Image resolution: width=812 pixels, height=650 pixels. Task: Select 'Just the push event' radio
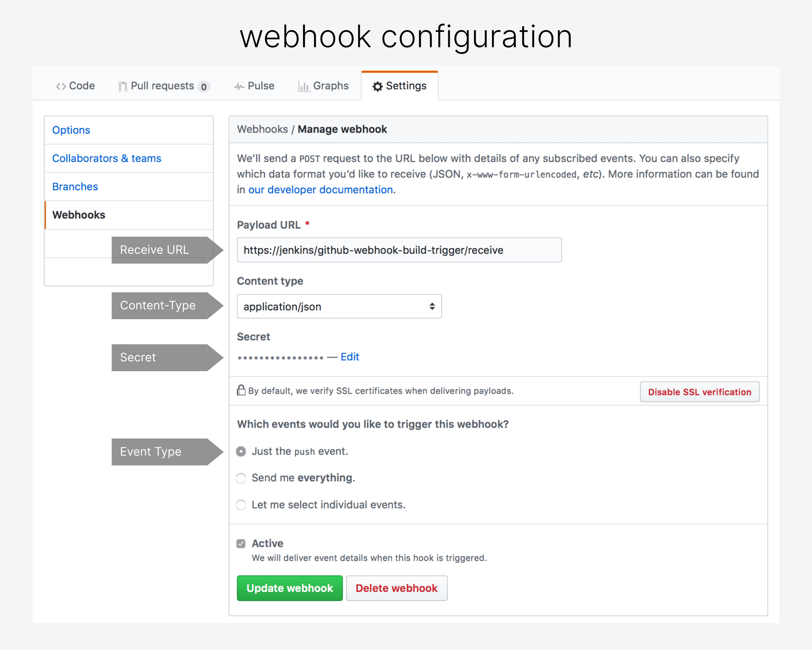tap(241, 451)
